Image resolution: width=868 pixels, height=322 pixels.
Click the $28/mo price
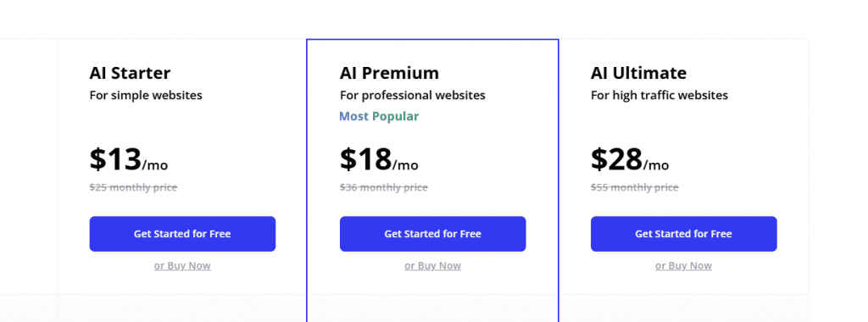pos(630,159)
